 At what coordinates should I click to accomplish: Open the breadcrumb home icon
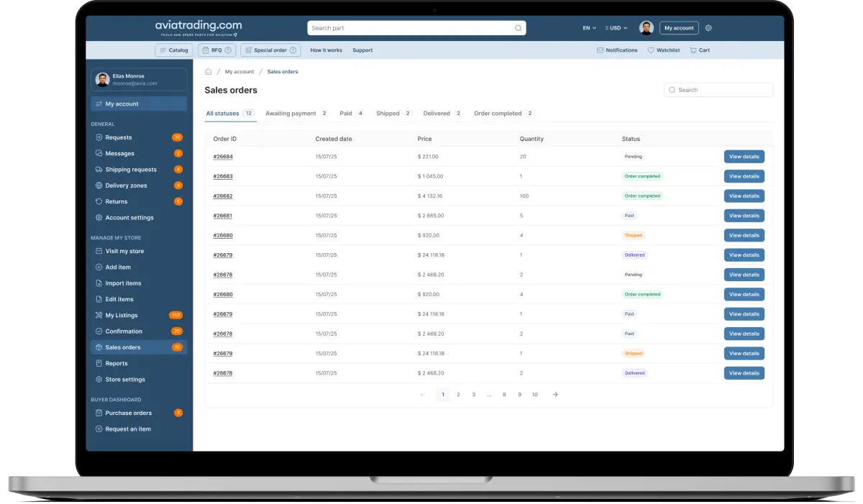click(209, 72)
